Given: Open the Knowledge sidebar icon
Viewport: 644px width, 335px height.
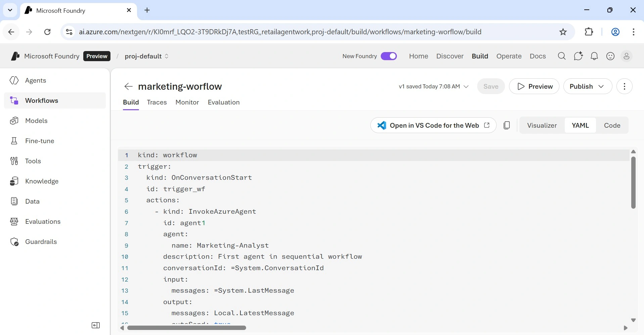Looking at the screenshot, I should click(x=14, y=181).
